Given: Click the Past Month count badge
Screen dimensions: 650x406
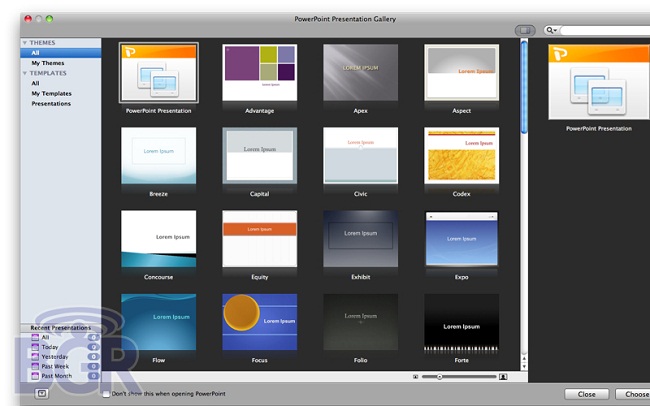Looking at the screenshot, I should pos(94,376).
